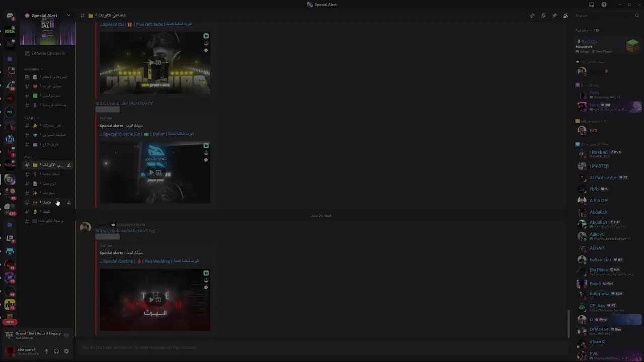Open member 3arfush profile
This screenshot has width=644, height=362.
(608, 177)
